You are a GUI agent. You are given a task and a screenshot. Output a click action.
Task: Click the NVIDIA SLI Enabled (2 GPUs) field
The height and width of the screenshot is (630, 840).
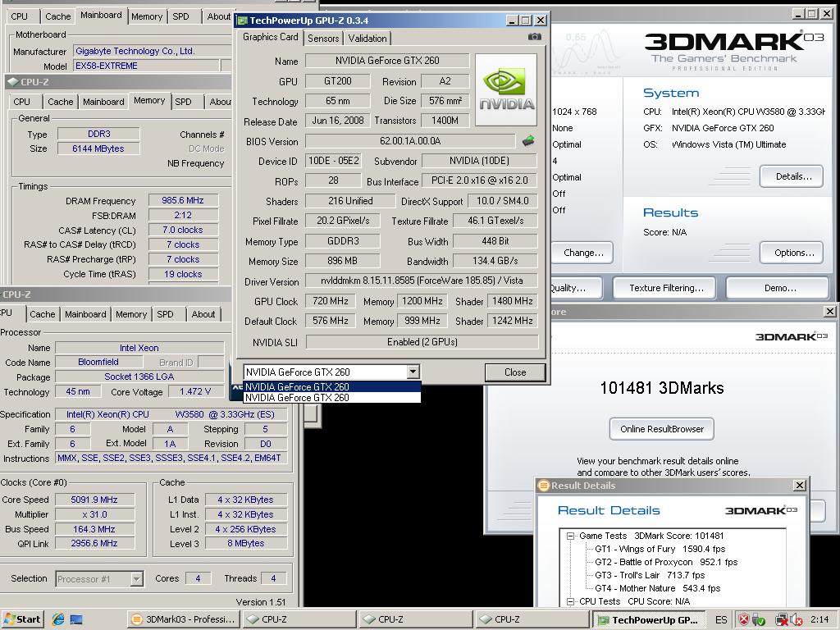[422, 342]
